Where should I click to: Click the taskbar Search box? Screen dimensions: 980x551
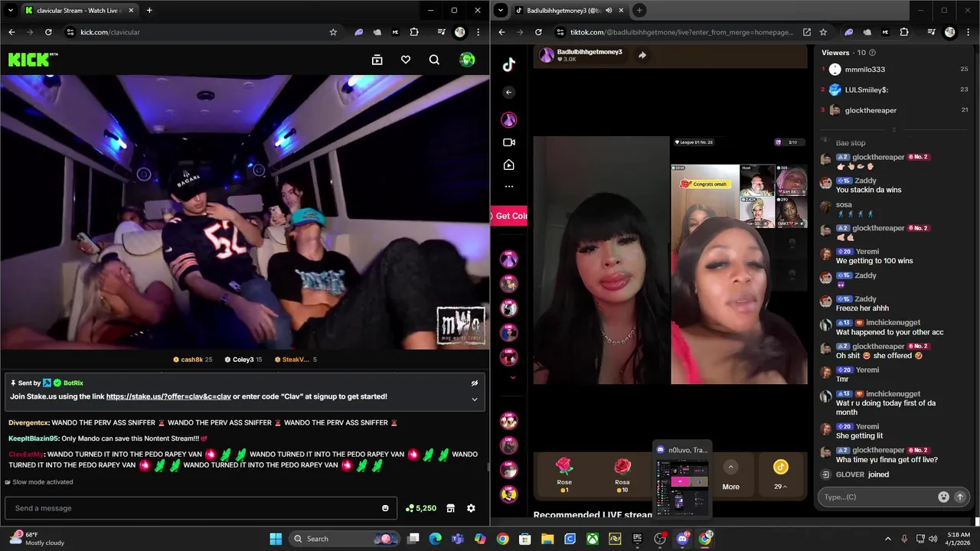click(x=345, y=539)
